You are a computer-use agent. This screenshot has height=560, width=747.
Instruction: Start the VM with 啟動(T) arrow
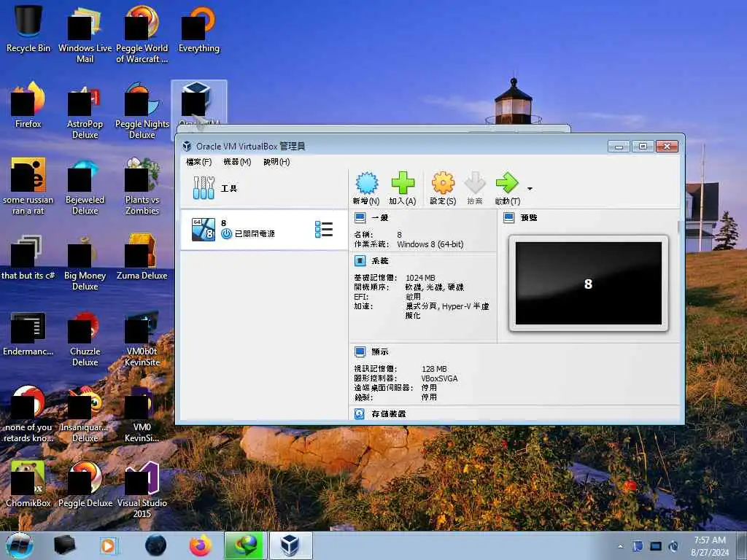pos(508,188)
